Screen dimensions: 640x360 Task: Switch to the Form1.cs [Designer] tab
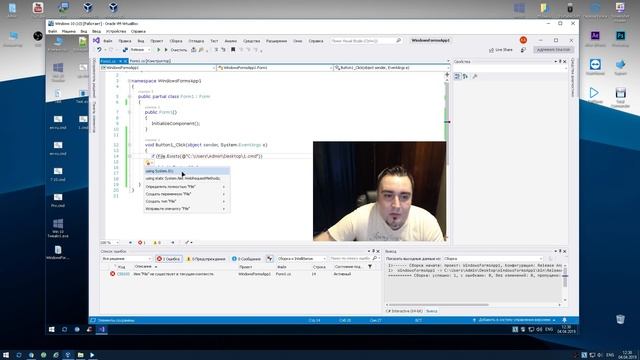[150, 61]
